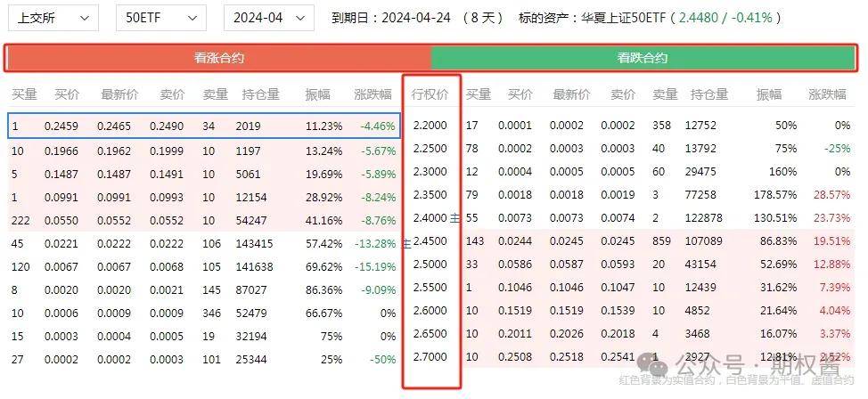Screen dimensions: 868x399
Task: Click the call-side 振幅 column header
Action: click(x=316, y=94)
